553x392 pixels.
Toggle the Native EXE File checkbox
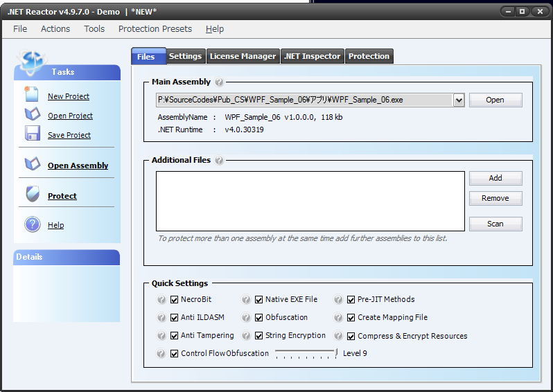[259, 300]
